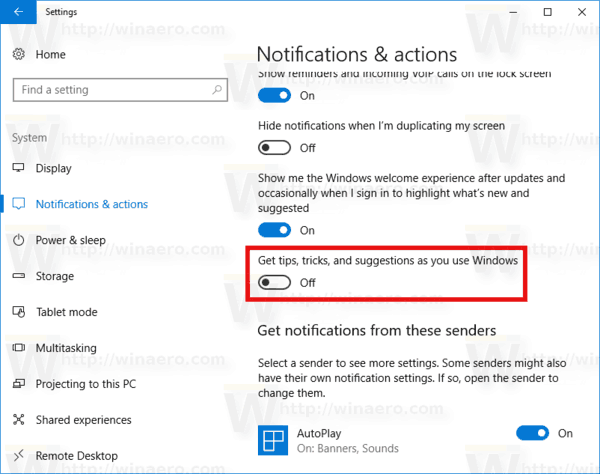Image resolution: width=600 pixels, height=474 pixels.
Task: Click the Multitasking icon
Action: pos(18,348)
